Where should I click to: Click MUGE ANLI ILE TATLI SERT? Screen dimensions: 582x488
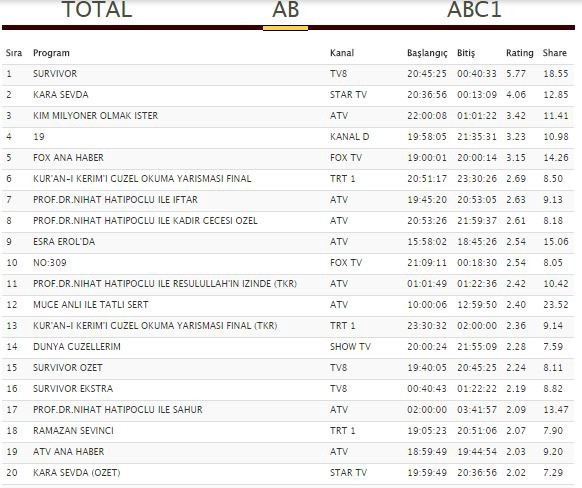point(91,304)
